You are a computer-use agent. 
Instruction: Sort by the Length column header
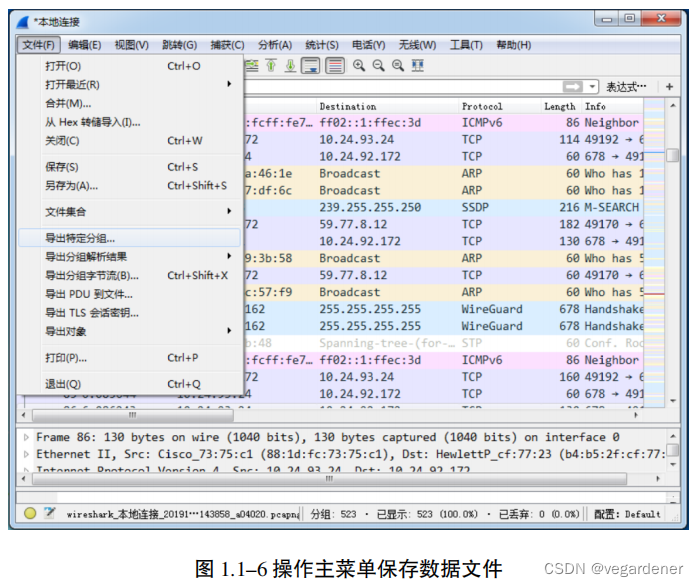560,107
